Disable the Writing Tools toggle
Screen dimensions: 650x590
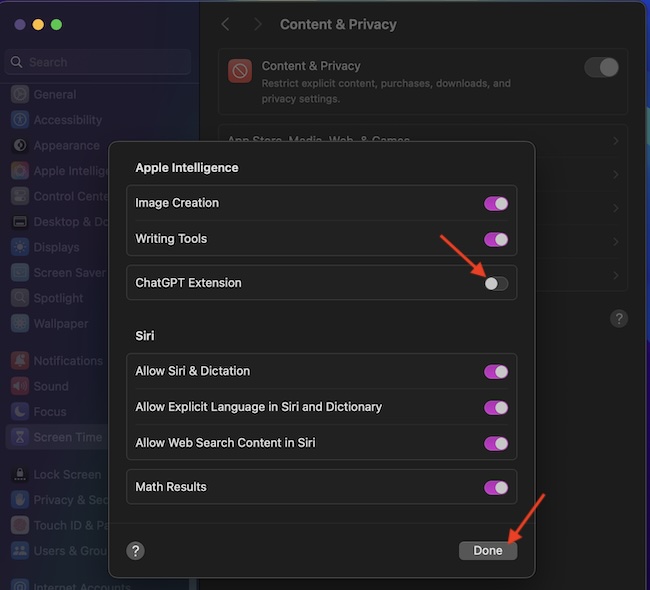496,239
